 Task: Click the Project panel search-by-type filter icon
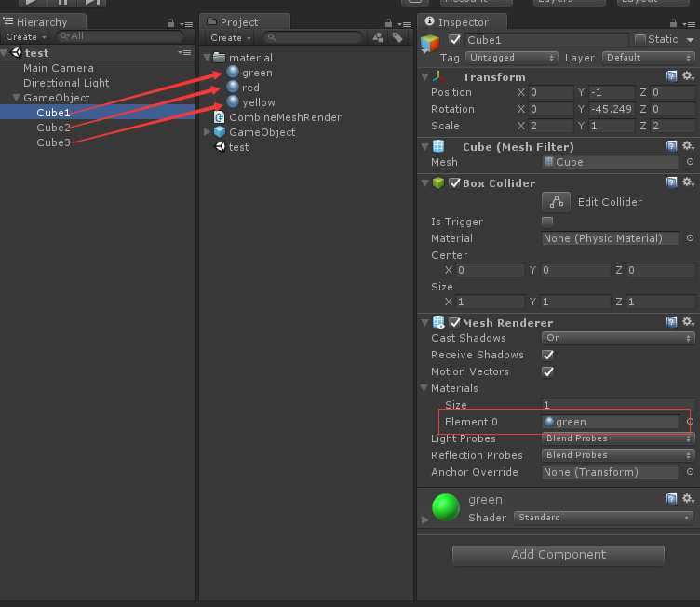[378, 37]
